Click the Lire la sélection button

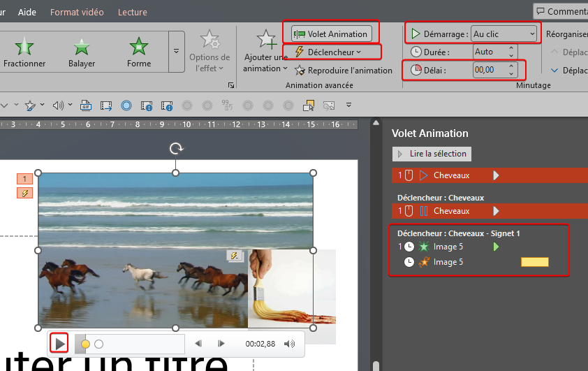[x=432, y=154]
